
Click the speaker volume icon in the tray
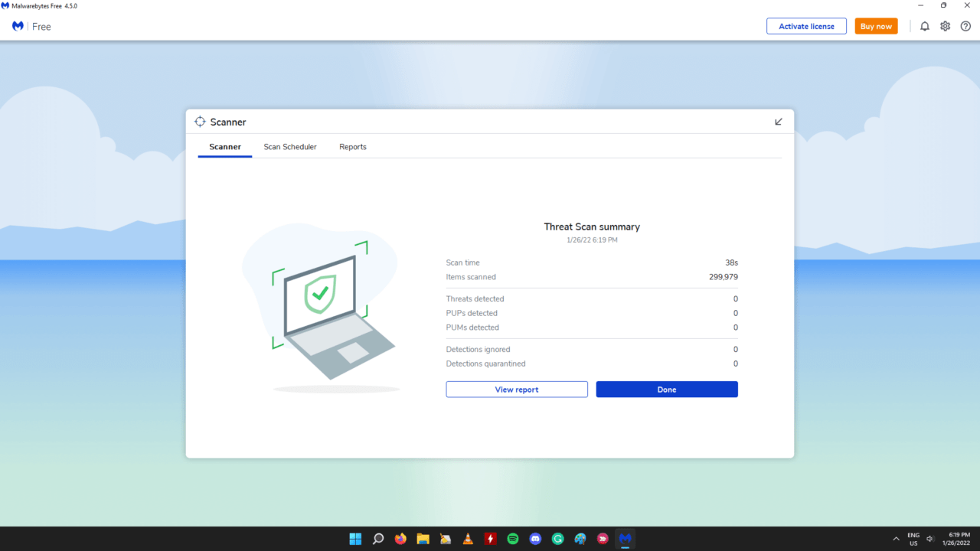(930, 539)
